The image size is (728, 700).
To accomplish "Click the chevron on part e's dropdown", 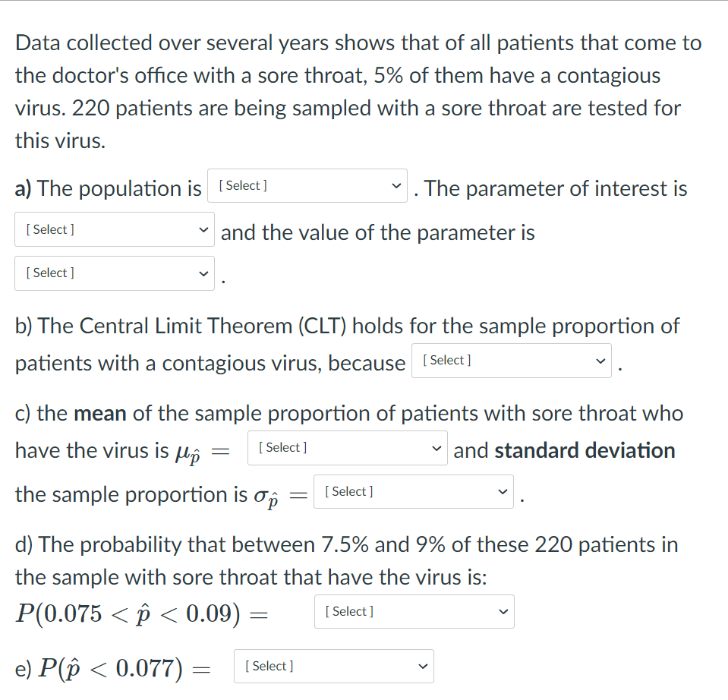I will [x=423, y=666].
